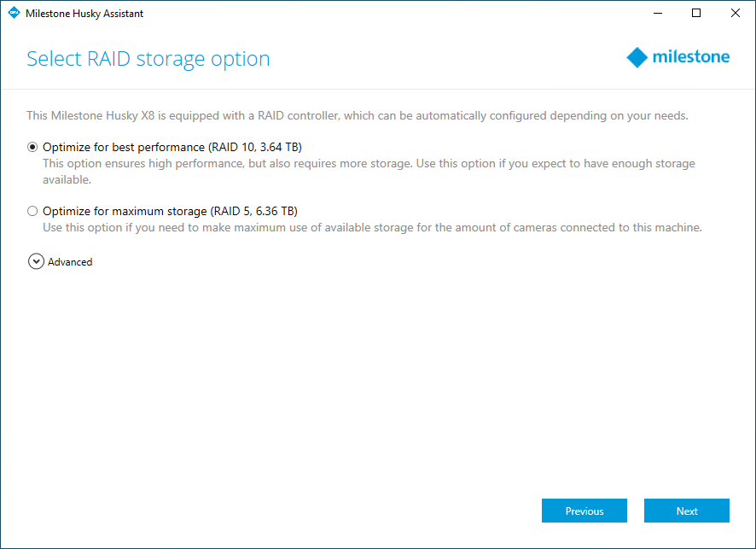Click the milestone wordmark beside the diamond
The width and height of the screenshot is (756, 549).
tap(691, 57)
